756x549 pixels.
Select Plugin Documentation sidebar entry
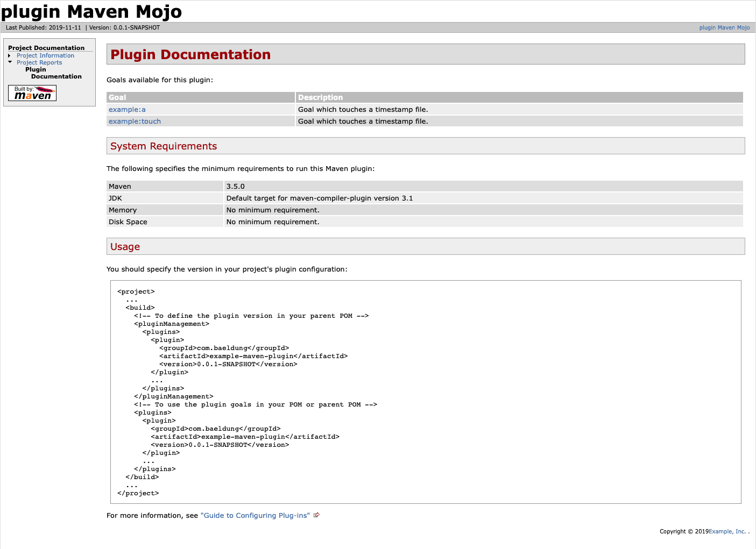coord(53,73)
